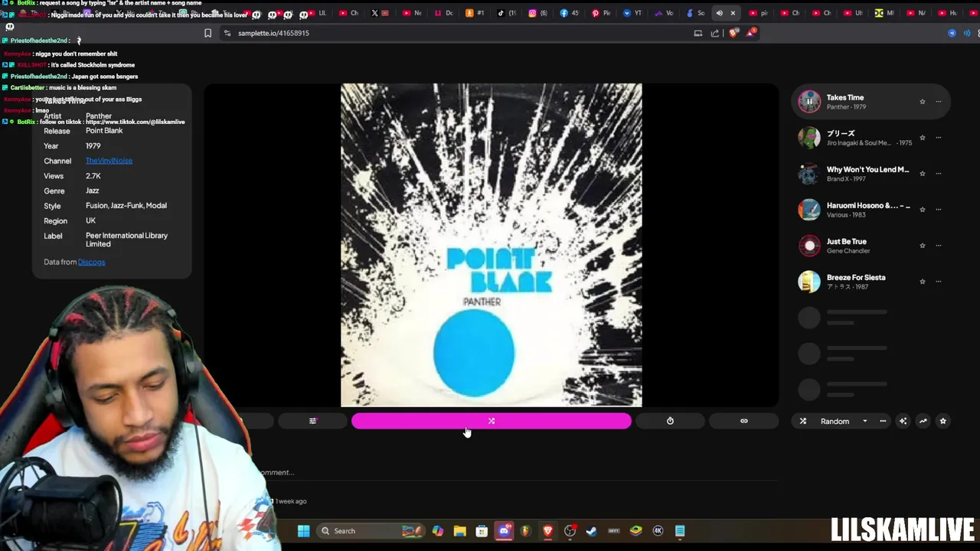This screenshot has height=551, width=980.
Task: Star the Why Won't You Lend Me track
Action: (x=922, y=174)
